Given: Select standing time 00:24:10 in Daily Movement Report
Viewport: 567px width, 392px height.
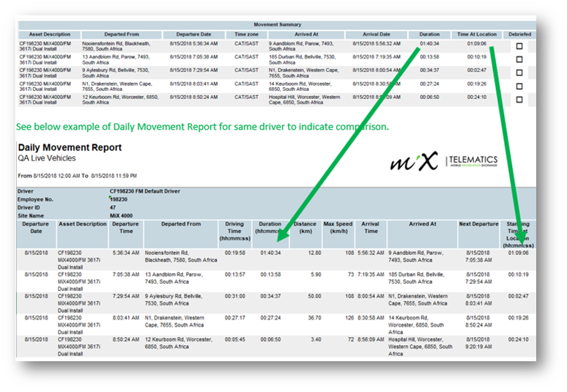Looking at the screenshot, I should (x=518, y=339).
